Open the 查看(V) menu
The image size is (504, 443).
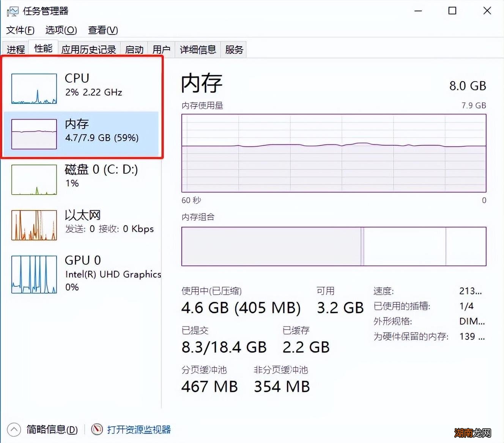(103, 30)
